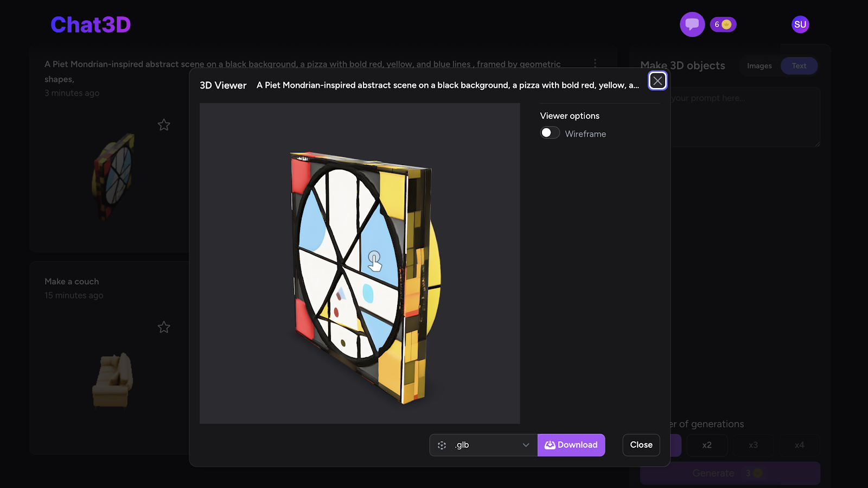Open the couch model thumbnail
Viewport: 868px width, 488px height.
113,380
